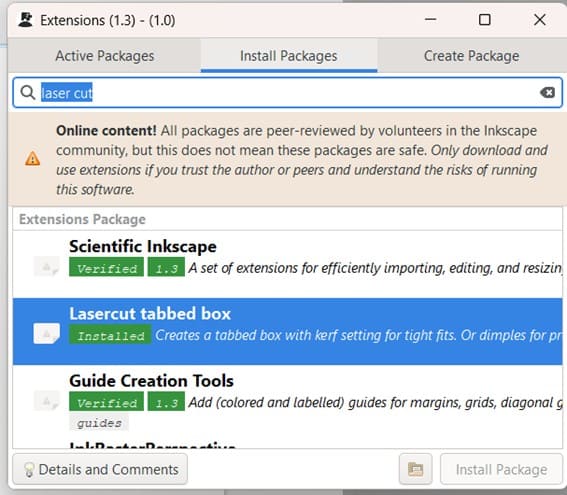The width and height of the screenshot is (567, 495).
Task: Select the Lasercut tabbed box package
Action: click(287, 331)
